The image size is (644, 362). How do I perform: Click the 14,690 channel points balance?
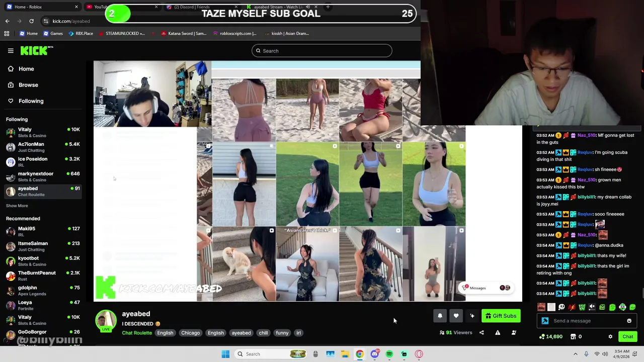pos(551,337)
